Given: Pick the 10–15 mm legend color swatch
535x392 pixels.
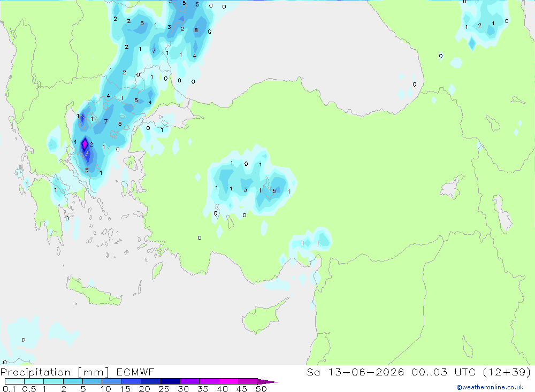Looking at the screenshot, I should coord(112,381).
